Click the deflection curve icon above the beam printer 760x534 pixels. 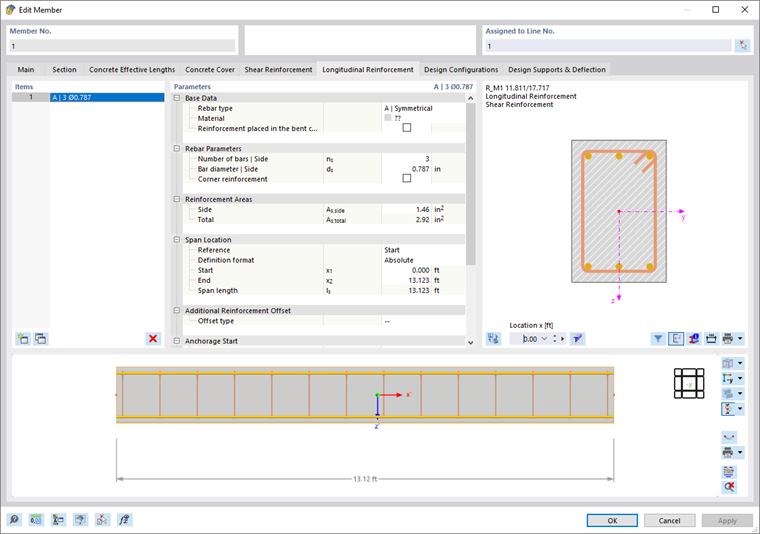[x=729, y=437]
